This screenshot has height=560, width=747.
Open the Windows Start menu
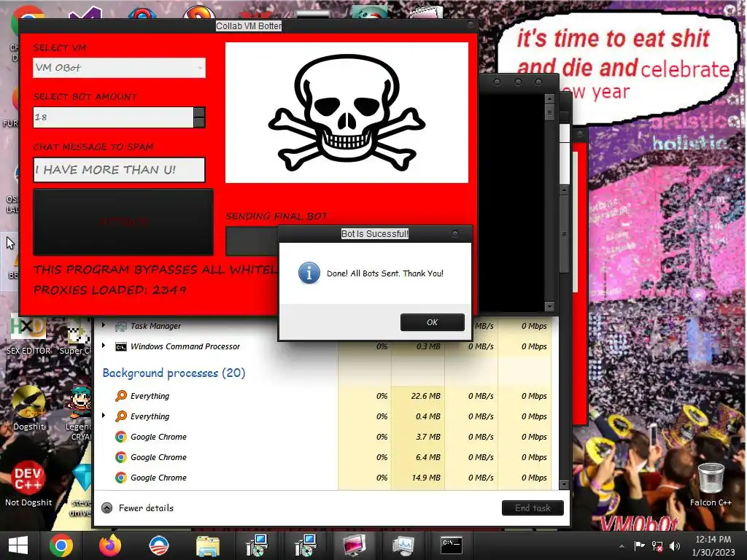[18, 545]
